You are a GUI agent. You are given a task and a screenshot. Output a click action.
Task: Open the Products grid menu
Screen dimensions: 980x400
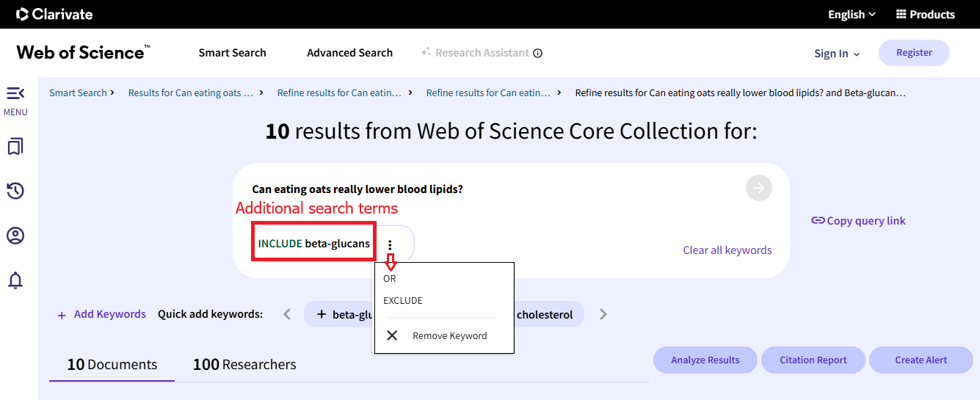925,14
